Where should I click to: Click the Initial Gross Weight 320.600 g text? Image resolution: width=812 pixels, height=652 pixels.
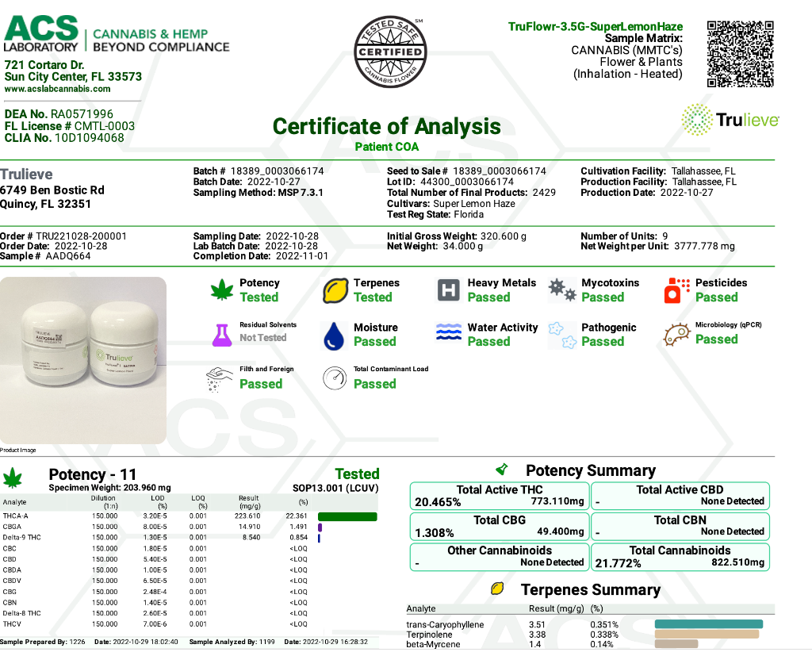point(457,236)
